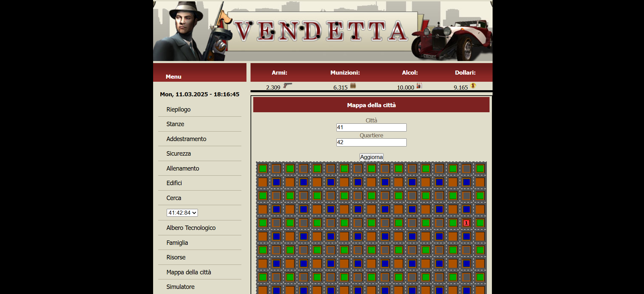Select the red map tile numbered 1
644x294 pixels.
(466, 223)
